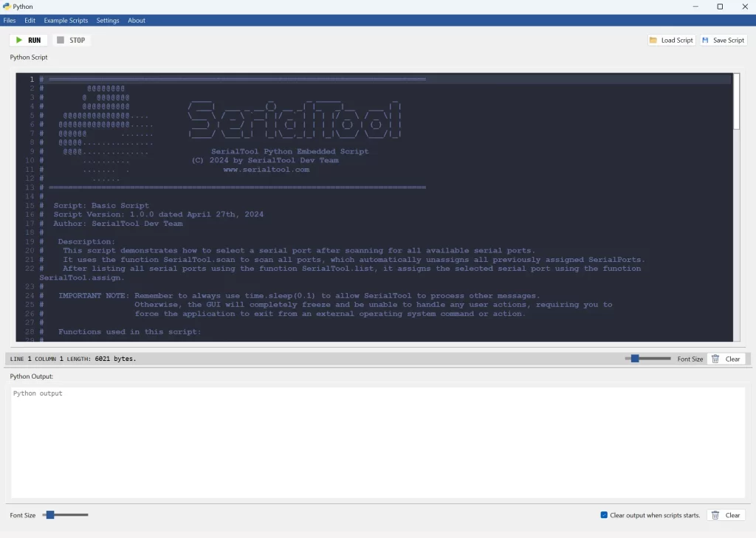This screenshot has height=538, width=756.
Task: Adjust the script editor Font Size slider
Action: click(635, 358)
